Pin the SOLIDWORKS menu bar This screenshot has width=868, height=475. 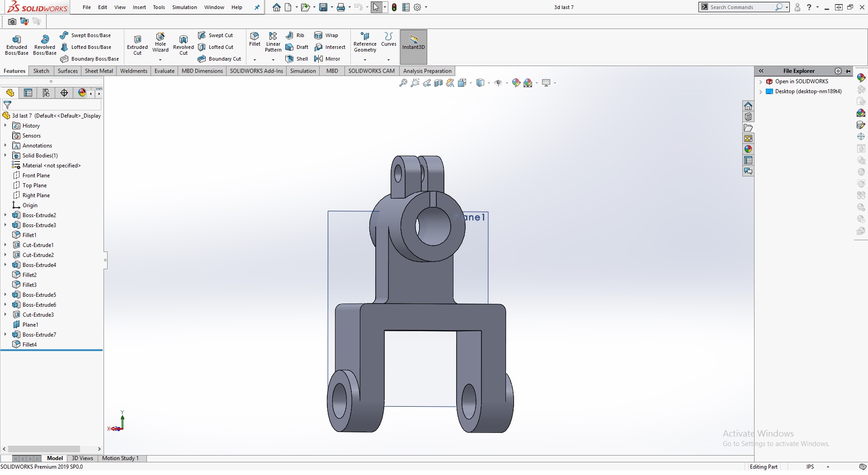point(257,7)
